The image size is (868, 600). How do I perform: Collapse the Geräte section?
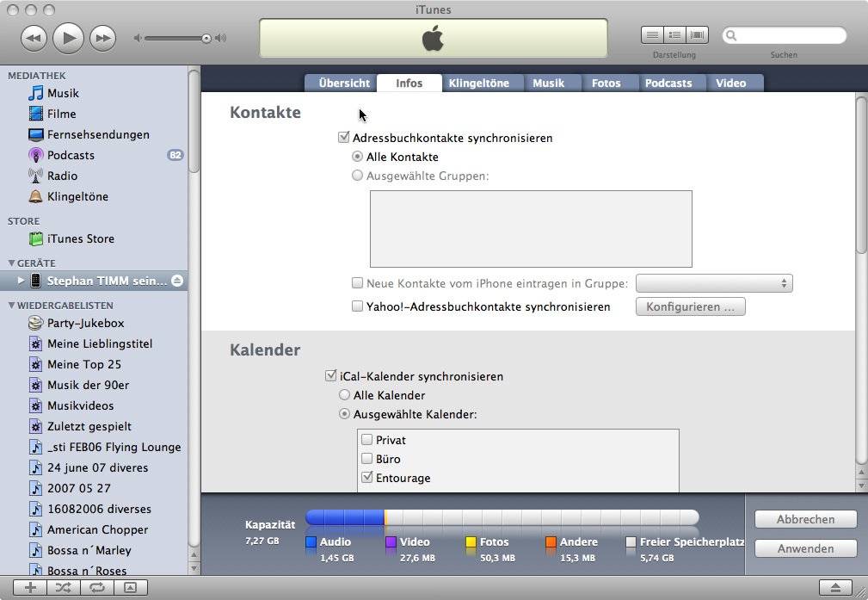[x=11, y=263]
